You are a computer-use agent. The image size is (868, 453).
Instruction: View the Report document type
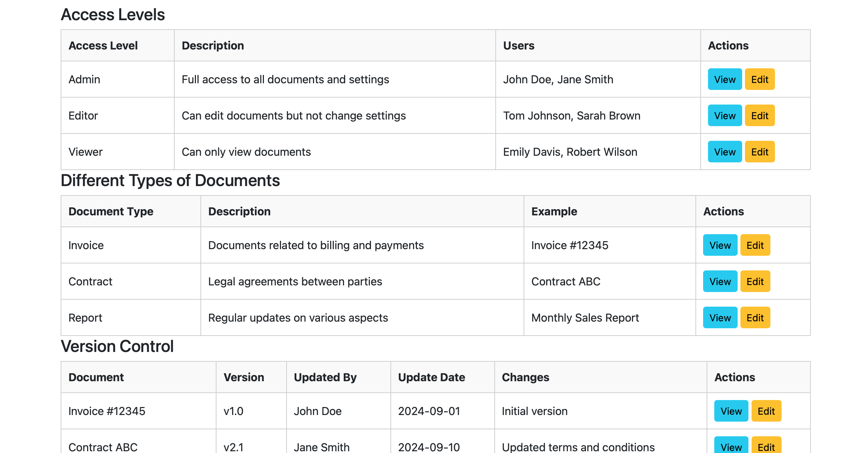click(720, 318)
